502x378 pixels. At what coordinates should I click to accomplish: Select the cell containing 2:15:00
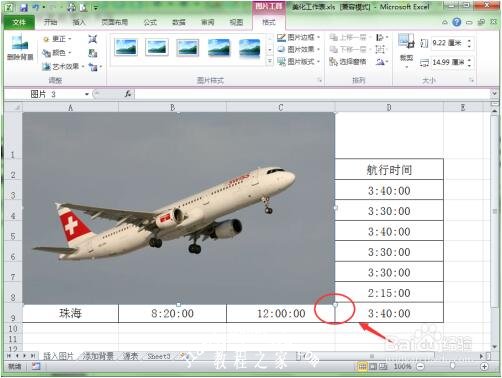pyautogui.click(x=389, y=292)
